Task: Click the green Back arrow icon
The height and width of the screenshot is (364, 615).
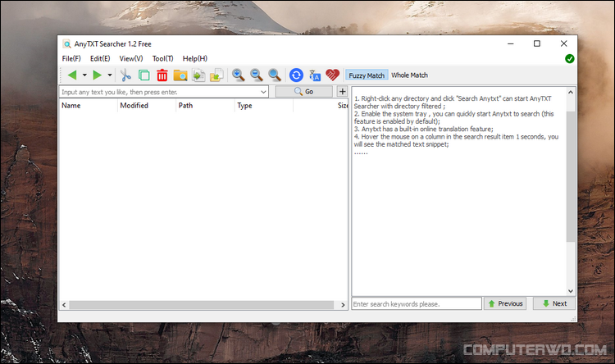Action: [x=72, y=75]
